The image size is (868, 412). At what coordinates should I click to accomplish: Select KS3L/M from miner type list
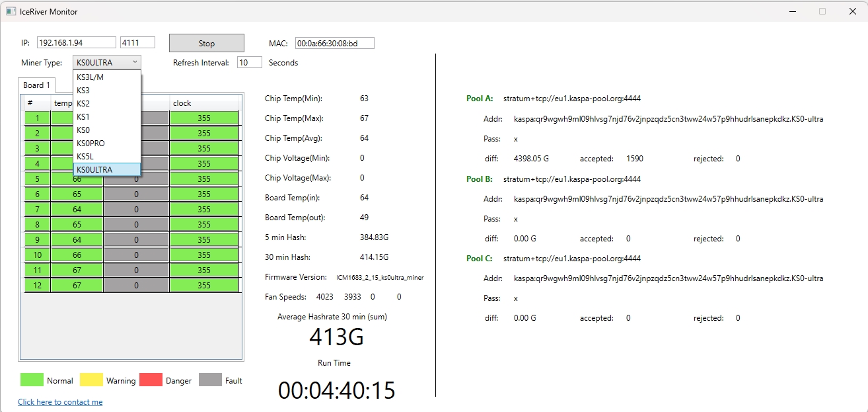90,77
